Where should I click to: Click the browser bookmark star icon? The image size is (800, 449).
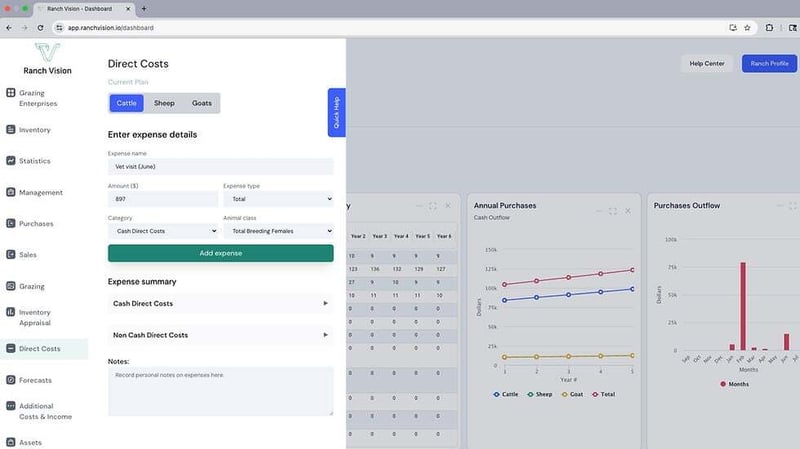[x=747, y=27]
